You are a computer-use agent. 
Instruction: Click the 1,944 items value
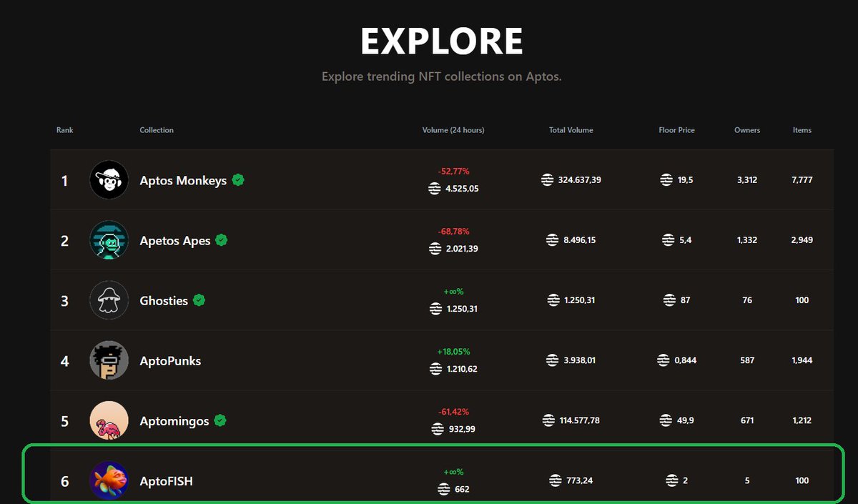802,360
